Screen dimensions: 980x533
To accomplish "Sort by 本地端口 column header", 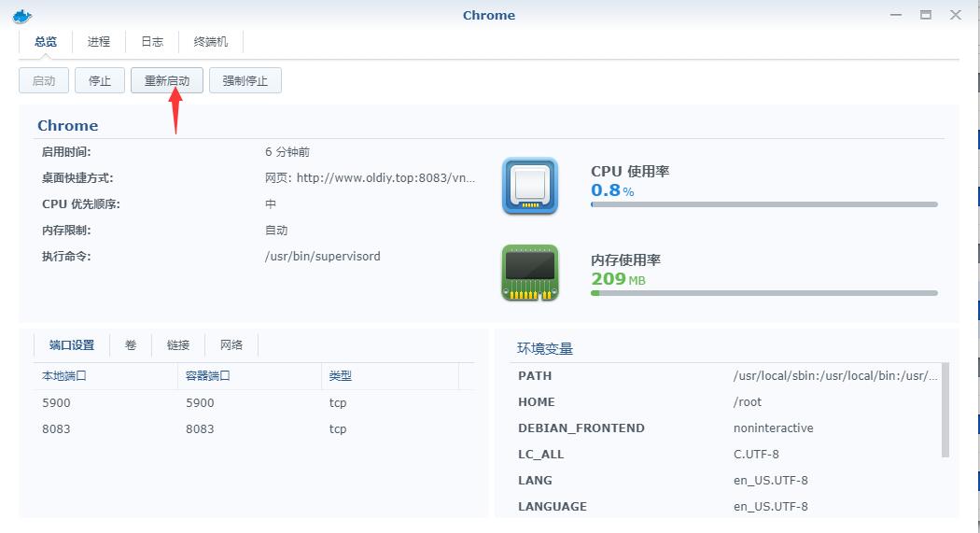I will [x=105, y=376].
